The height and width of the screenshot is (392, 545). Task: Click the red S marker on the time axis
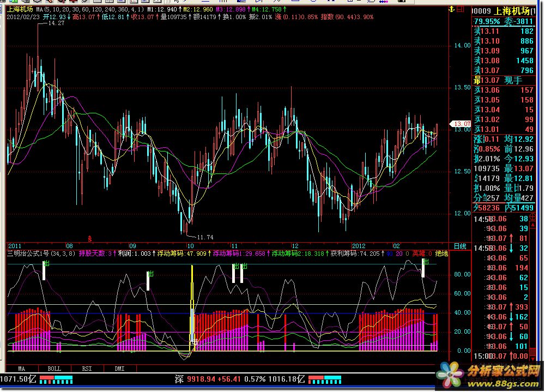(x=90, y=239)
